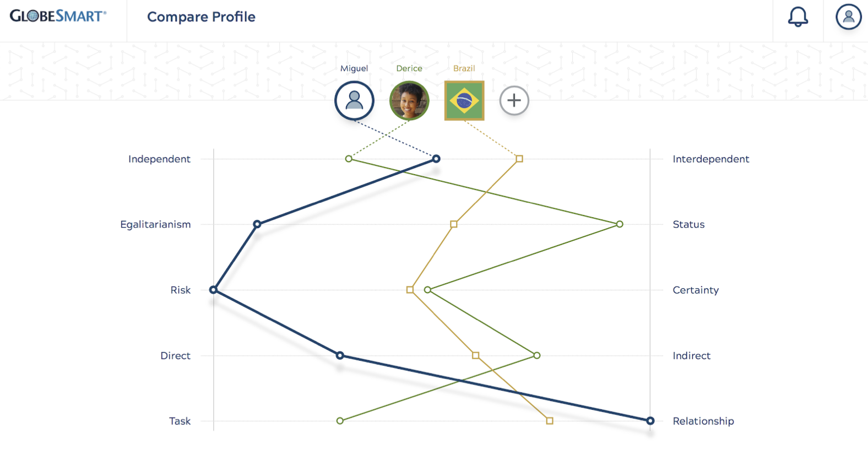Viewport: 868px width, 465px height.
Task: Select Miguel's profile avatar
Action: click(354, 101)
